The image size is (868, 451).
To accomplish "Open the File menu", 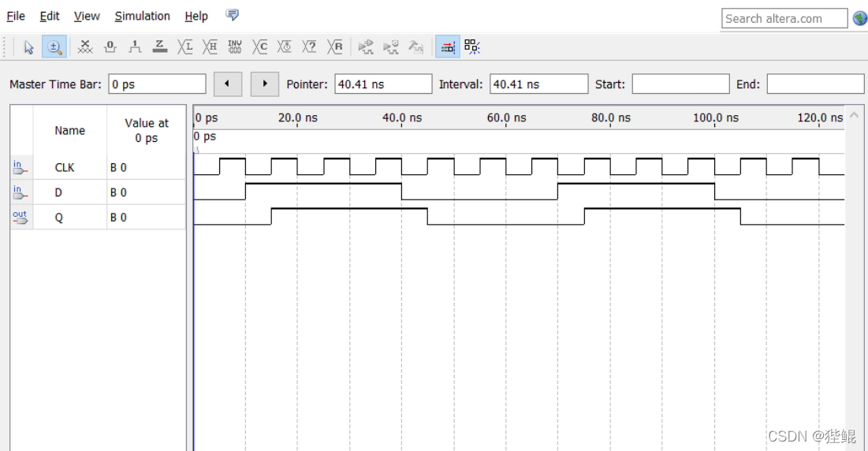I will pos(16,16).
